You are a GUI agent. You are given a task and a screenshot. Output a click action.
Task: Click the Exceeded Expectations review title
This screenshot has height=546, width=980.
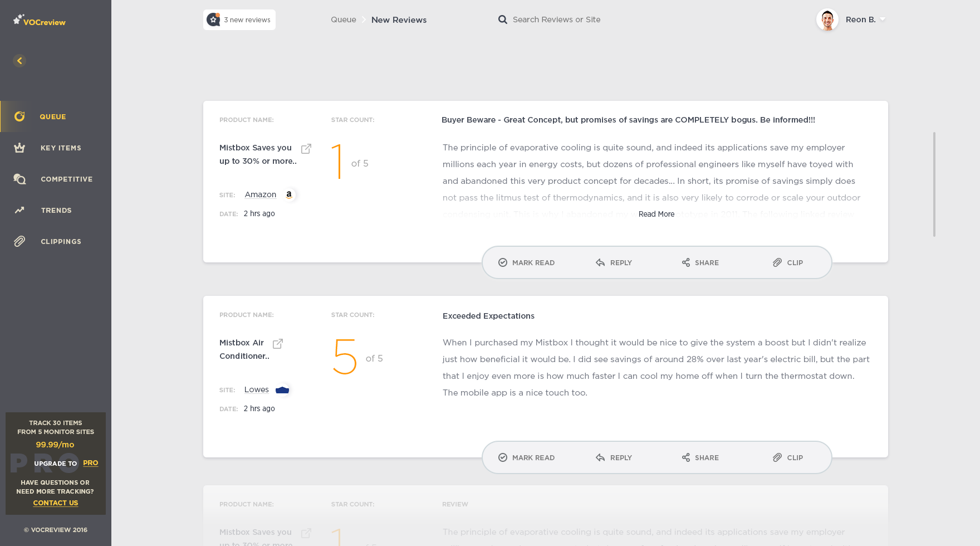click(488, 316)
